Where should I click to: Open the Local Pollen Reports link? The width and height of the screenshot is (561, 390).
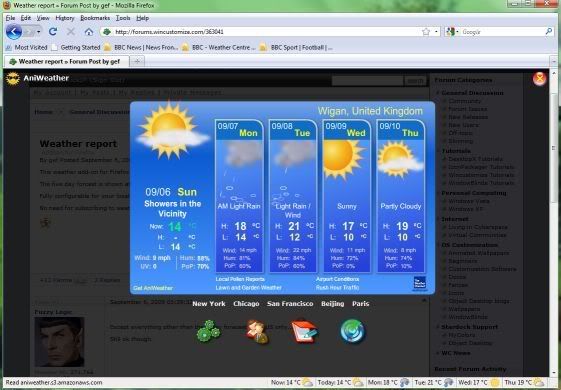point(240,279)
